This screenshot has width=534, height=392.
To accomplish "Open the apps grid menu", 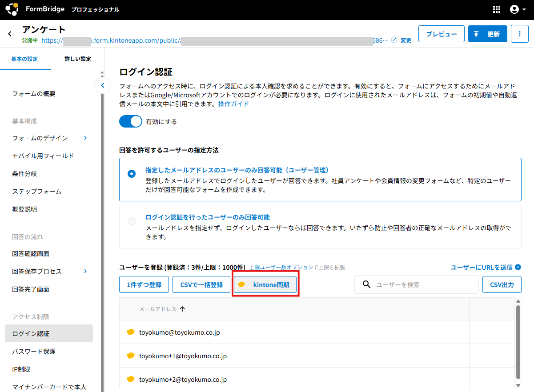I will [x=497, y=9].
